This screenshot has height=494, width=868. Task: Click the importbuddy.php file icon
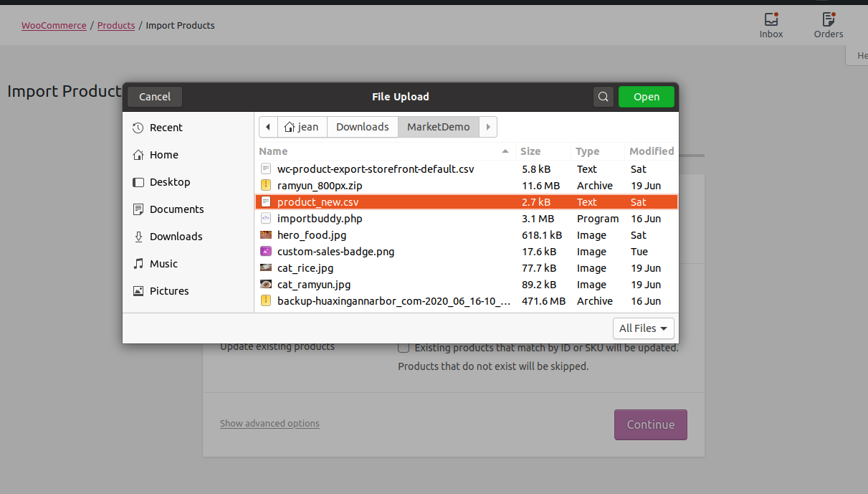[265, 219]
